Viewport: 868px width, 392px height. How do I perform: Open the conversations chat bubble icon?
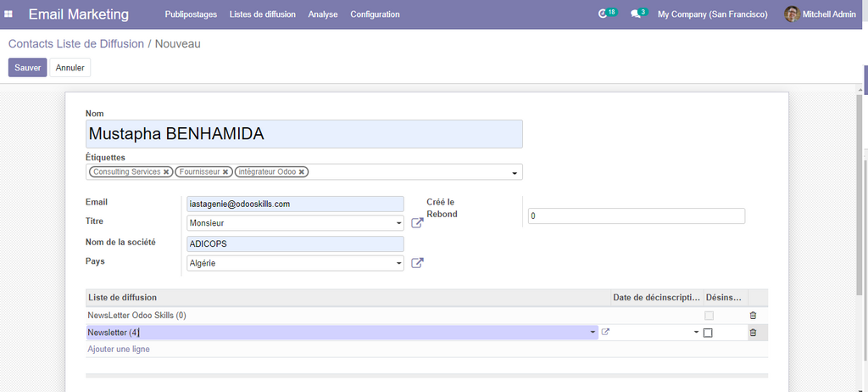pyautogui.click(x=636, y=14)
